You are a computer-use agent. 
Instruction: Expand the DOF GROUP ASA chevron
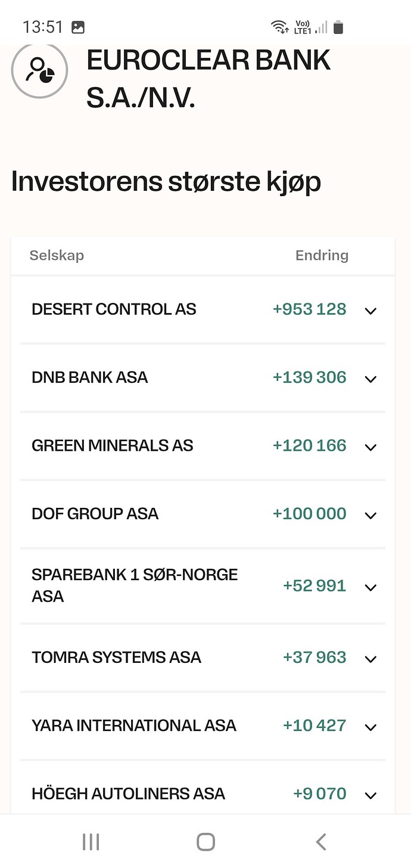[370, 515]
